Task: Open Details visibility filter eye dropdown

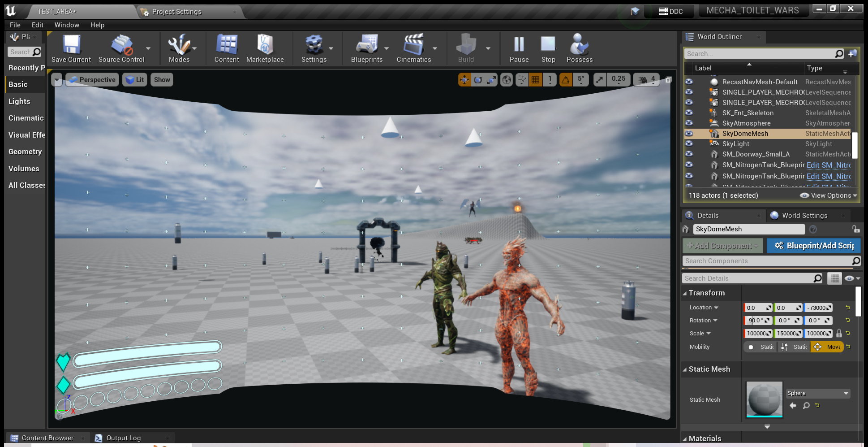Action: [852, 278]
